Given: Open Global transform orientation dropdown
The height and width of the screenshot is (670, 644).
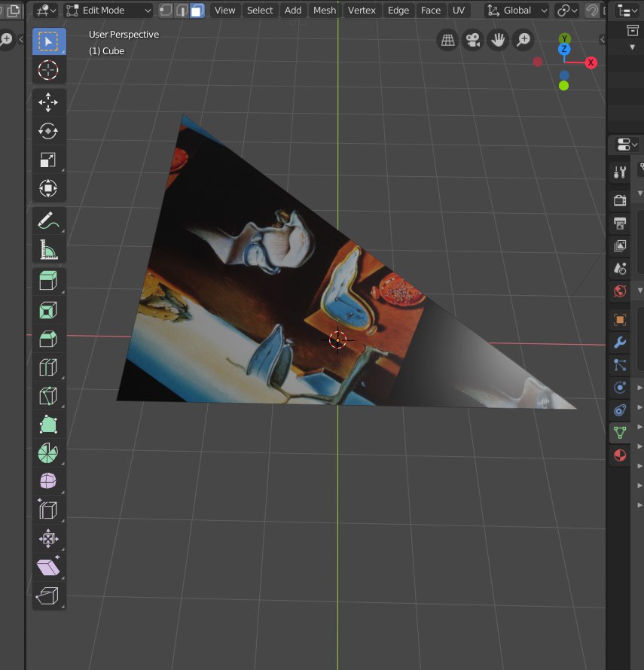Looking at the screenshot, I should 517,11.
